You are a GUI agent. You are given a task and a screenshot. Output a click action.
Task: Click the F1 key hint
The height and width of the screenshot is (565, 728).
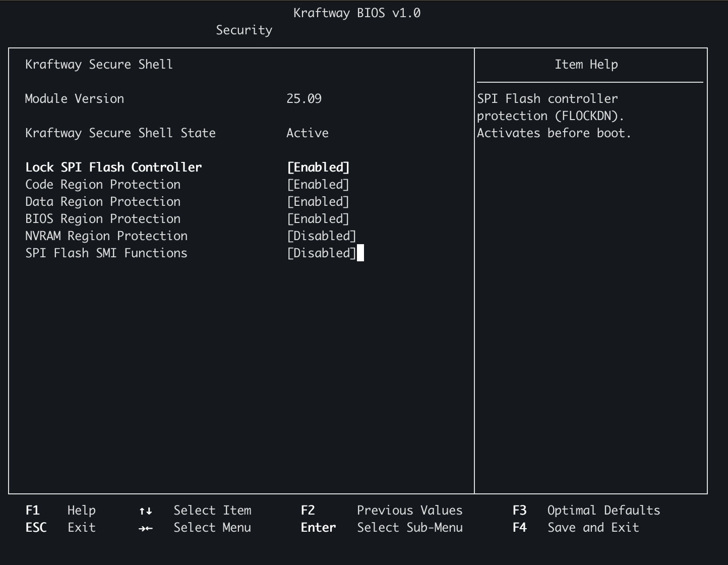click(x=32, y=511)
